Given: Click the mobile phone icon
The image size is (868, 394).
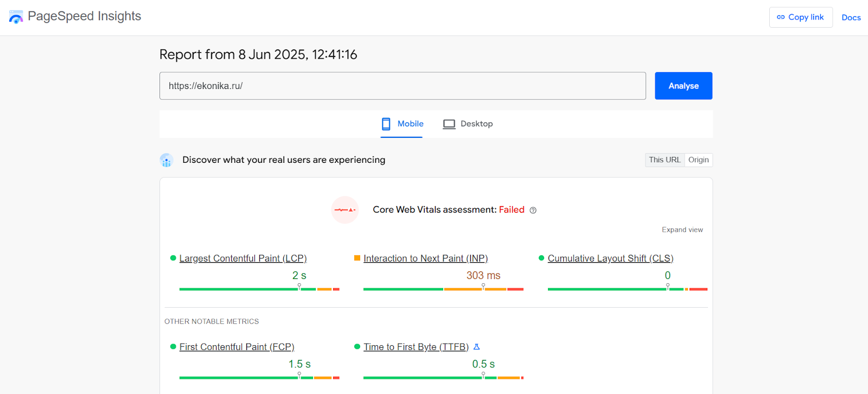Looking at the screenshot, I should pyautogui.click(x=386, y=124).
